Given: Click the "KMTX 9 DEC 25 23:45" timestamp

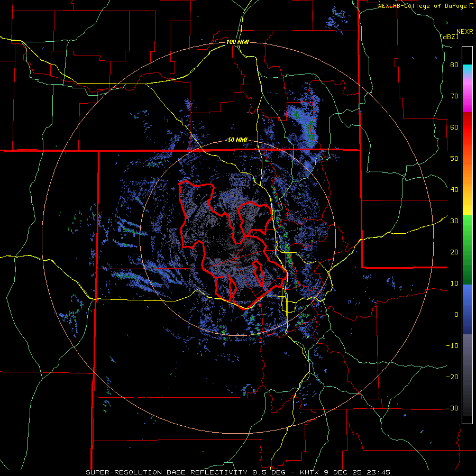Looking at the screenshot, I should click(x=345, y=472).
